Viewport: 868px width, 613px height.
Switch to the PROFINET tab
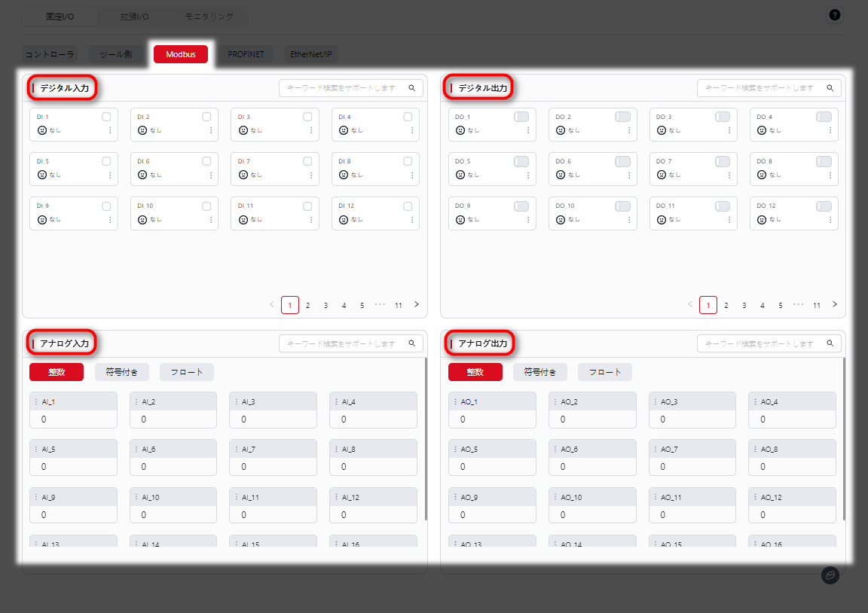246,54
